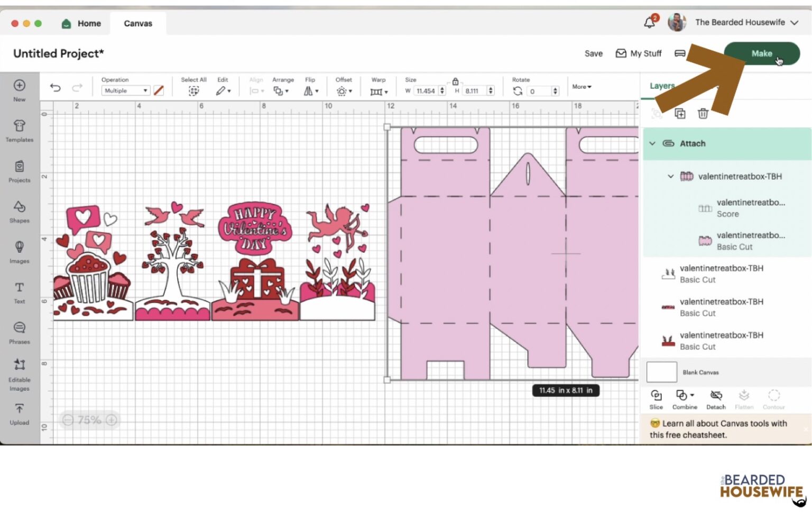Click the green Make button
This screenshot has height=516, width=812.
[761, 53]
